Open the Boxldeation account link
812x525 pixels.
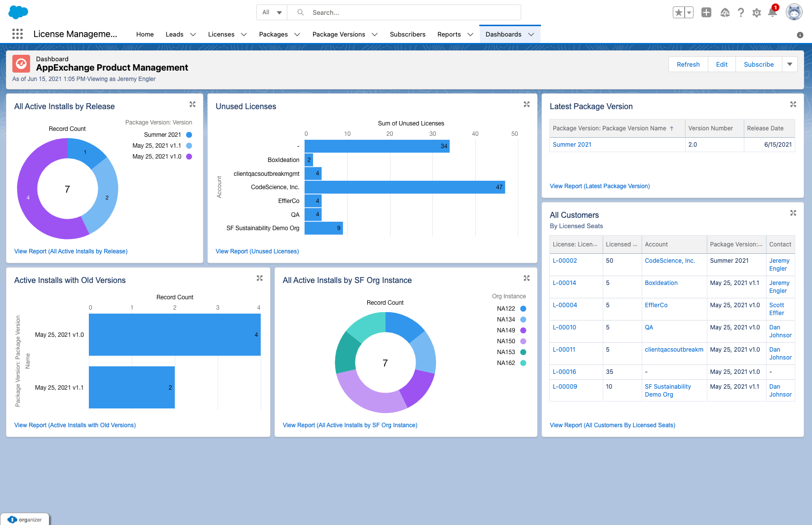point(661,283)
